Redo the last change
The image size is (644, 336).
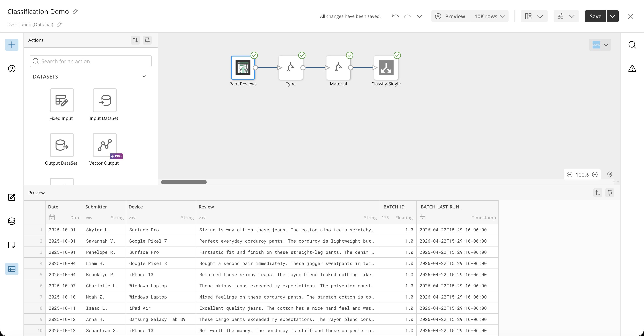(x=408, y=16)
